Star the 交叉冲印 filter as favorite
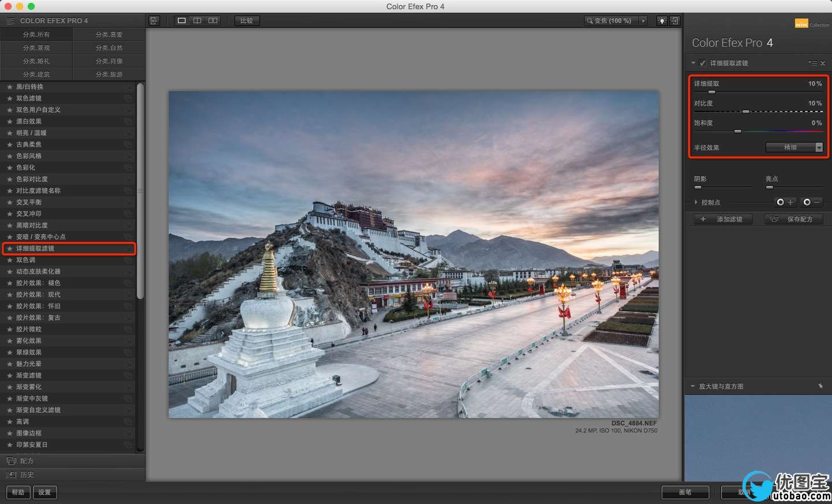Image resolution: width=832 pixels, height=504 pixels. pos(10,214)
